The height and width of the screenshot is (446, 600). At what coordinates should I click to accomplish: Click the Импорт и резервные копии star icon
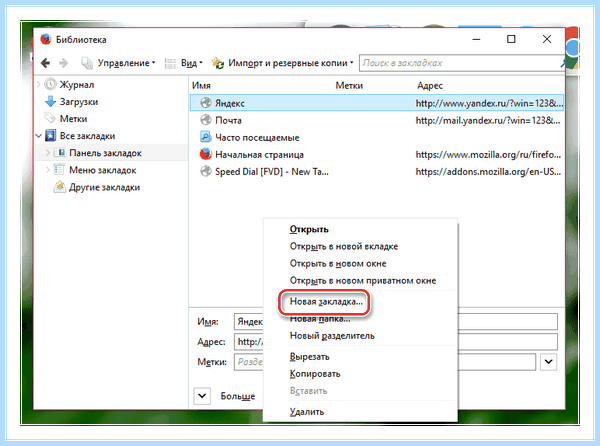click(x=218, y=63)
